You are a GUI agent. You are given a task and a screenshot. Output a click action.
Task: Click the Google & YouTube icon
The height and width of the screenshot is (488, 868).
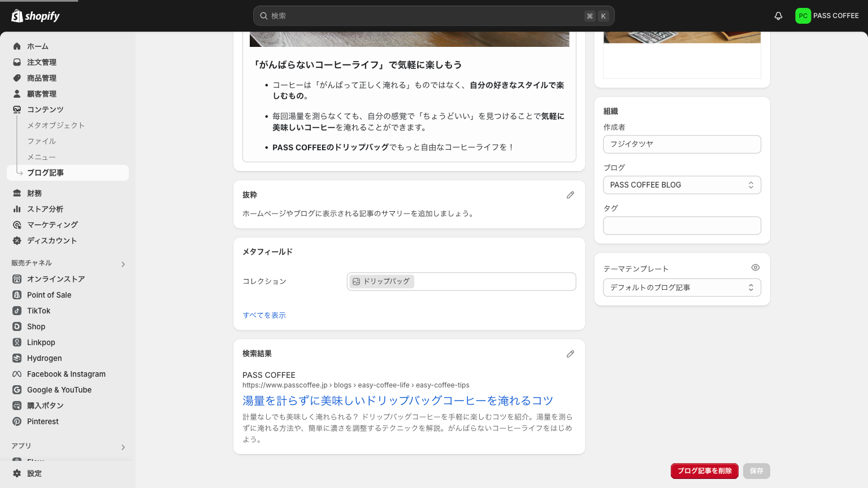coord(17,390)
